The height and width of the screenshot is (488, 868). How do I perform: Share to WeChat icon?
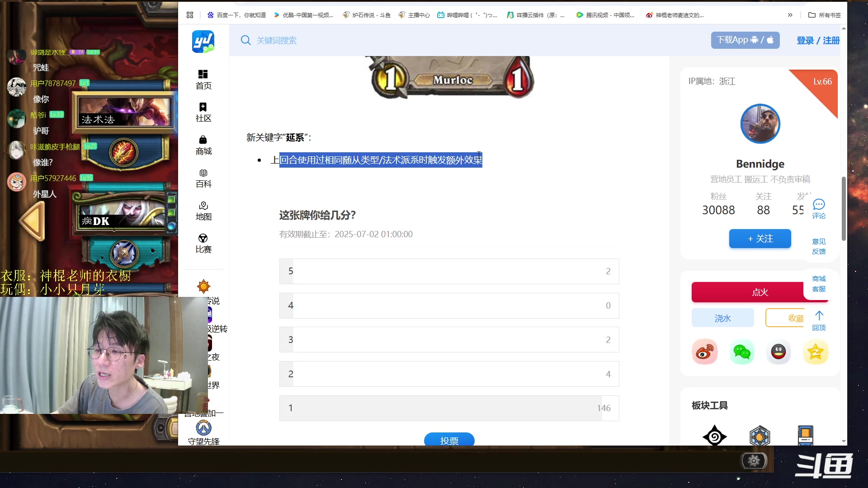pos(742,352)
